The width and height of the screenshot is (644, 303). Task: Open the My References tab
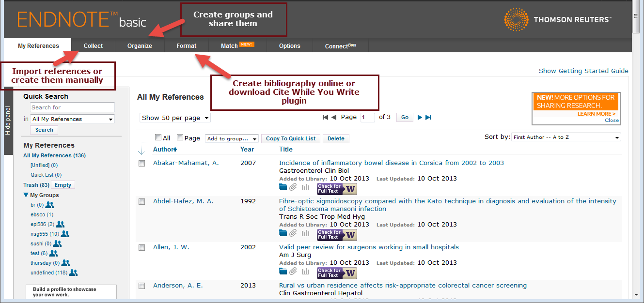pos(38,46)
